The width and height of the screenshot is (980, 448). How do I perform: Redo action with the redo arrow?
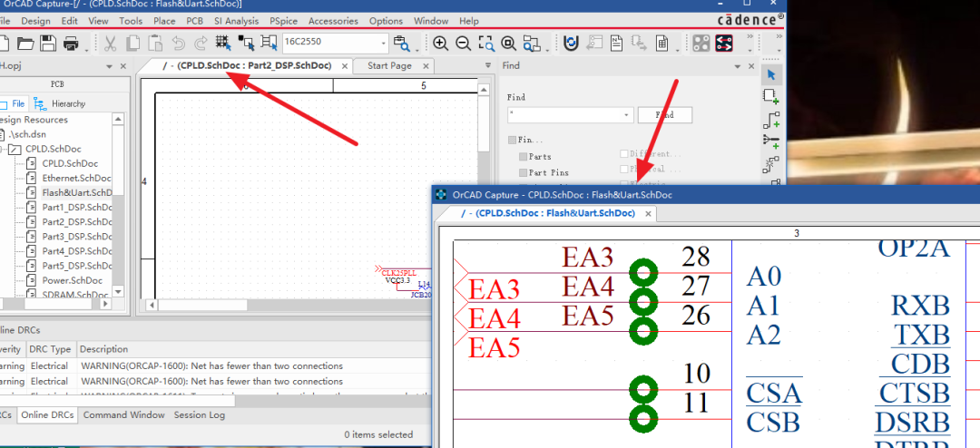tap(201, 44)
